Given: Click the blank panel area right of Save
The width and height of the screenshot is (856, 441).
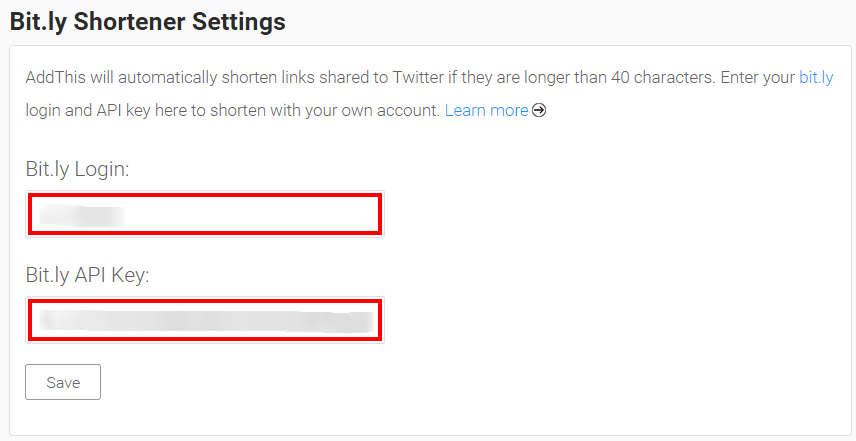Looking at the screenshot, I should [437, 382].
